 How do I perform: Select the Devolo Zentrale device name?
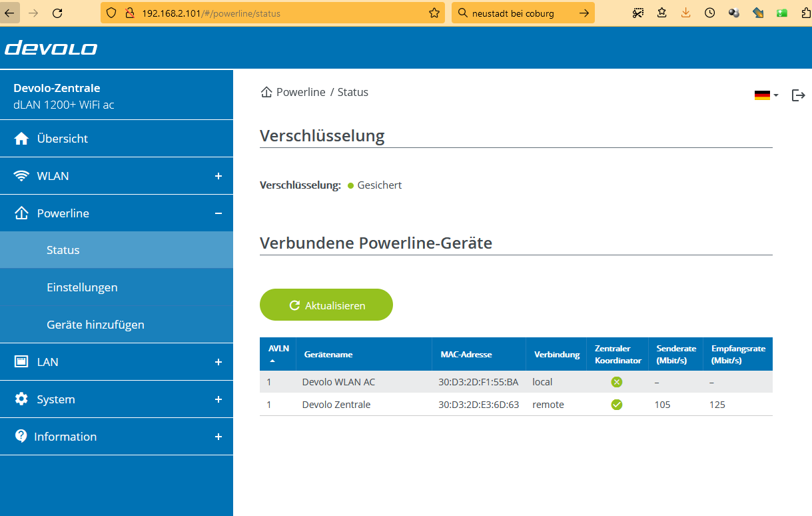pos(336,405)
